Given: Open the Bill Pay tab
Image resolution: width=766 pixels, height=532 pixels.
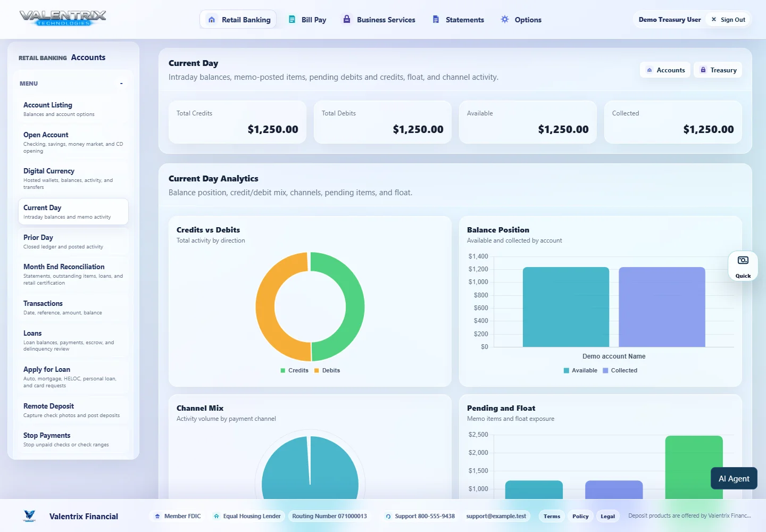Looking at the screenshot, I should (x=307, y=20).
